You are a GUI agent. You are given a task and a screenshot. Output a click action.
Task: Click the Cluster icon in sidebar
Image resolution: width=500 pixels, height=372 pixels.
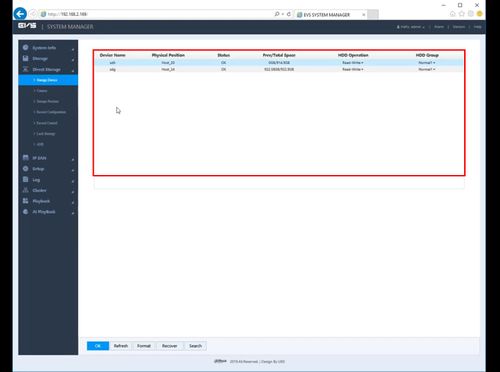coord(26,190)
